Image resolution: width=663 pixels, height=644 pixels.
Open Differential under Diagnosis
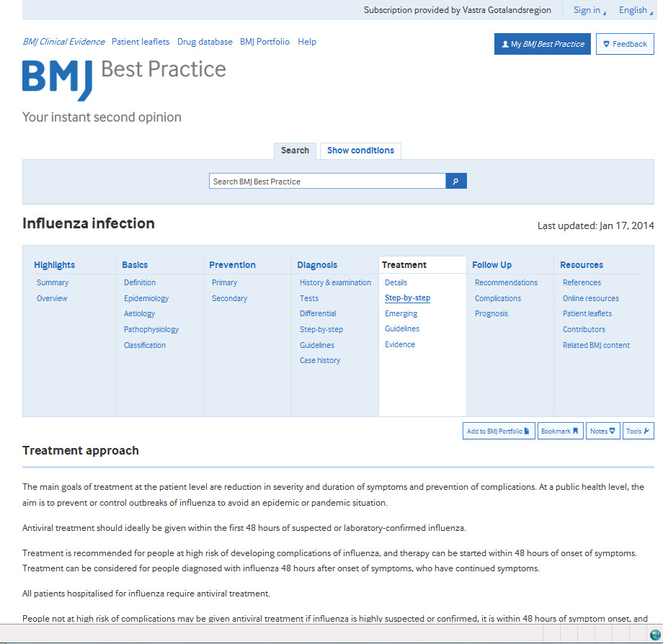(318, 313)
